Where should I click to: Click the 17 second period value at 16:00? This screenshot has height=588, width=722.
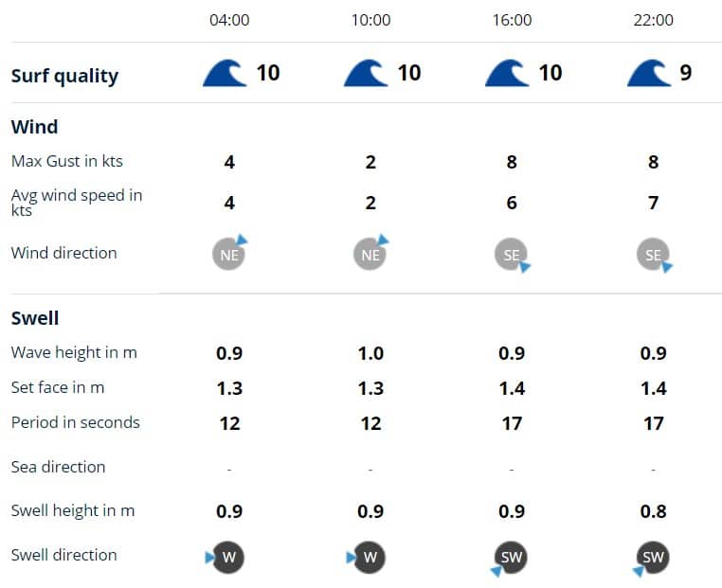tap(512, 423)
